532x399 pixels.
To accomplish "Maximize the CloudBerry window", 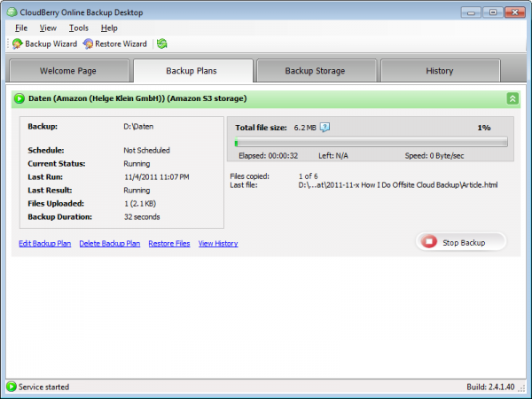I will point(493,12).
